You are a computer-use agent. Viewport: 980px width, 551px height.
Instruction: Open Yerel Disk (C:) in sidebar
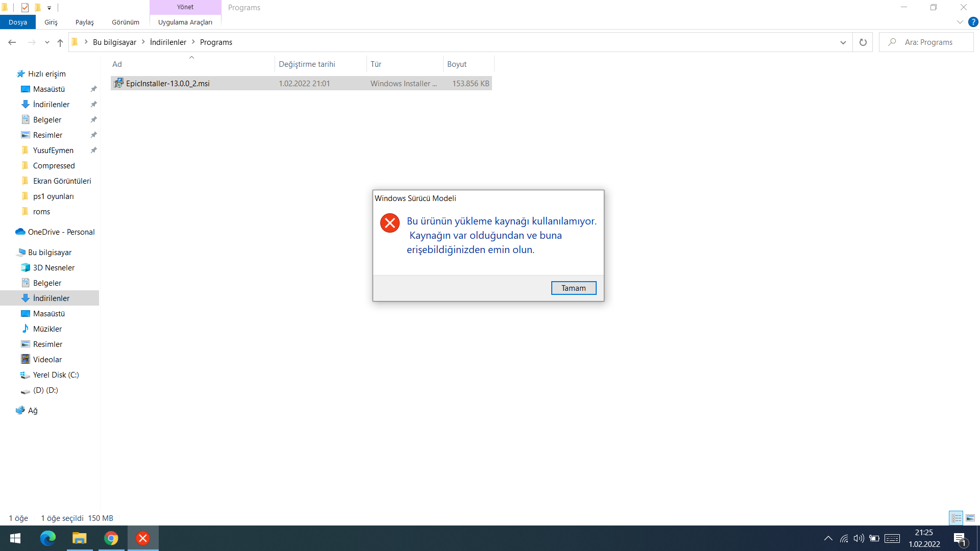(56, 375)
